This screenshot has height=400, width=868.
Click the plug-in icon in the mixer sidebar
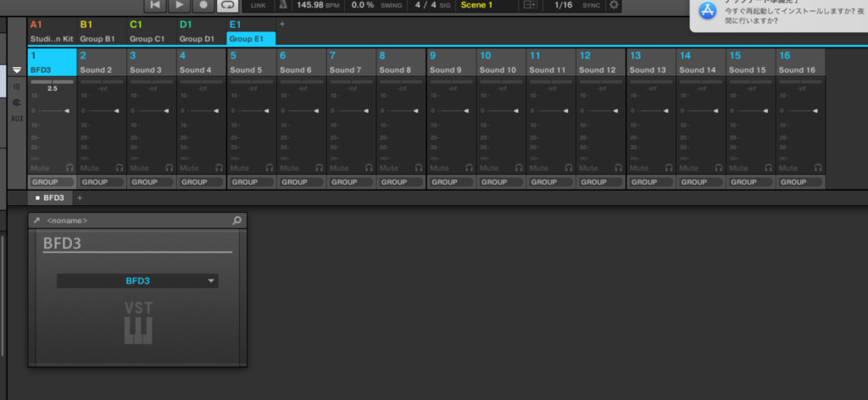(16, 103)
